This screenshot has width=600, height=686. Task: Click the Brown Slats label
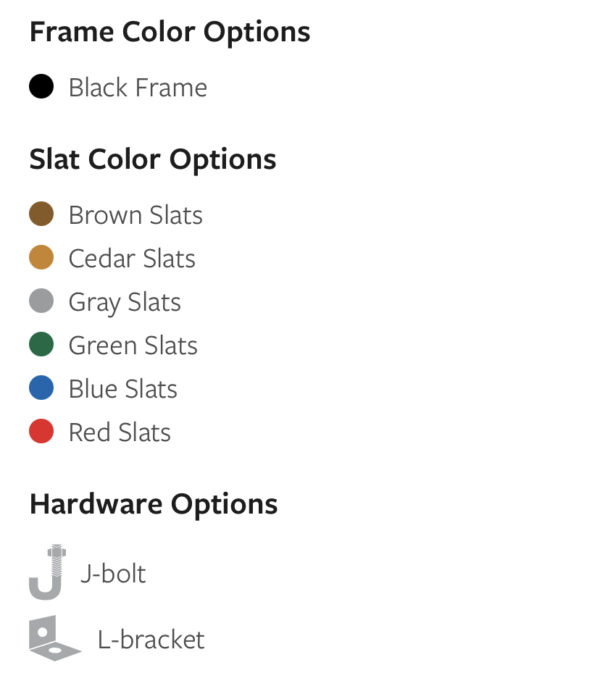pos(135,215)
